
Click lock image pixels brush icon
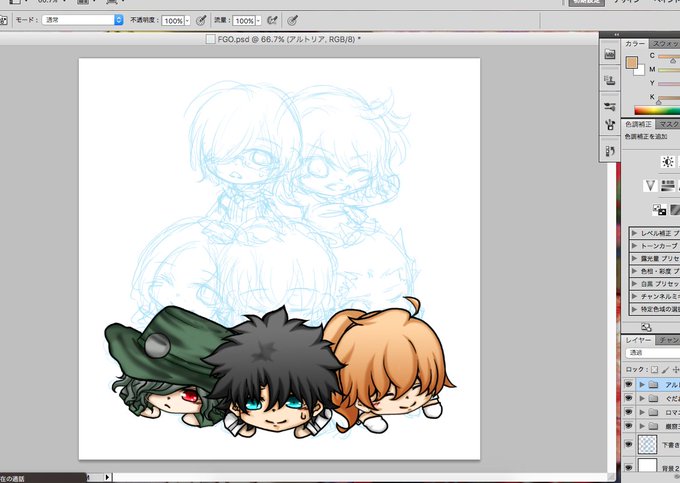[665, 370]
